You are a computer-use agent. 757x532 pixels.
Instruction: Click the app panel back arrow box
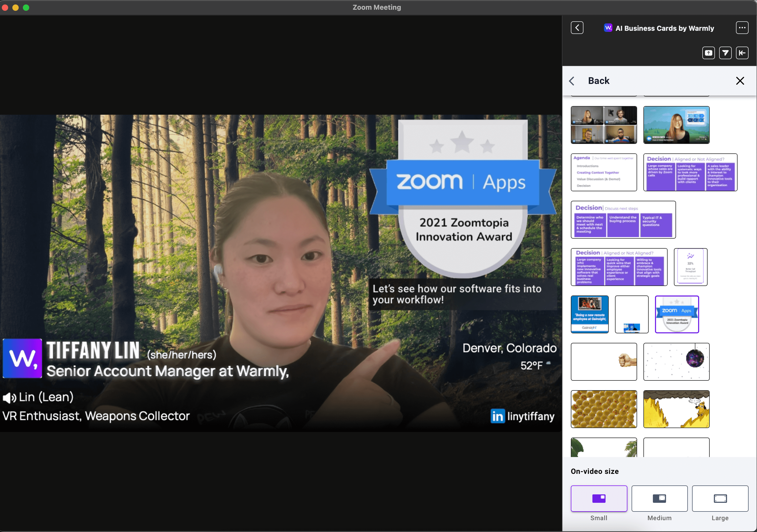577,28
